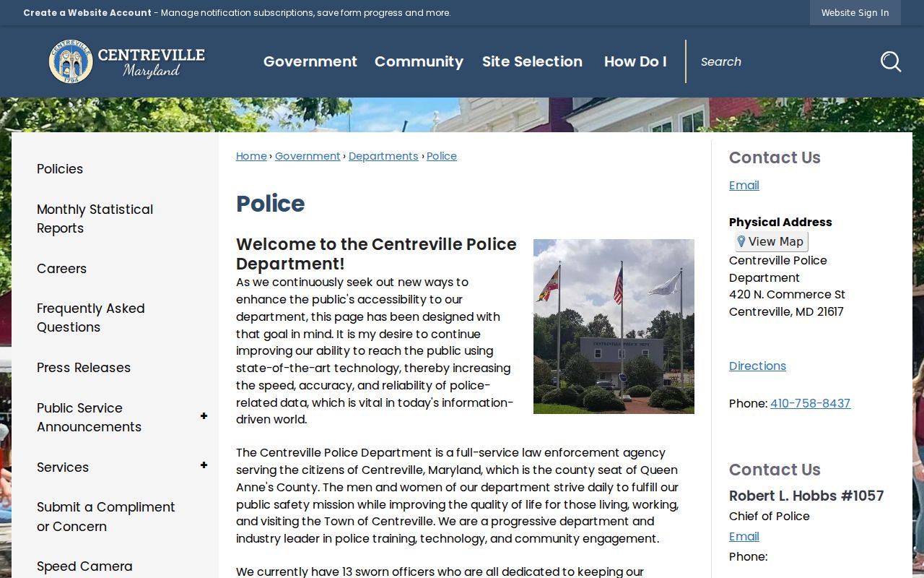
Task: Click the police department flags photo
Action: click(x=614, y=327)
